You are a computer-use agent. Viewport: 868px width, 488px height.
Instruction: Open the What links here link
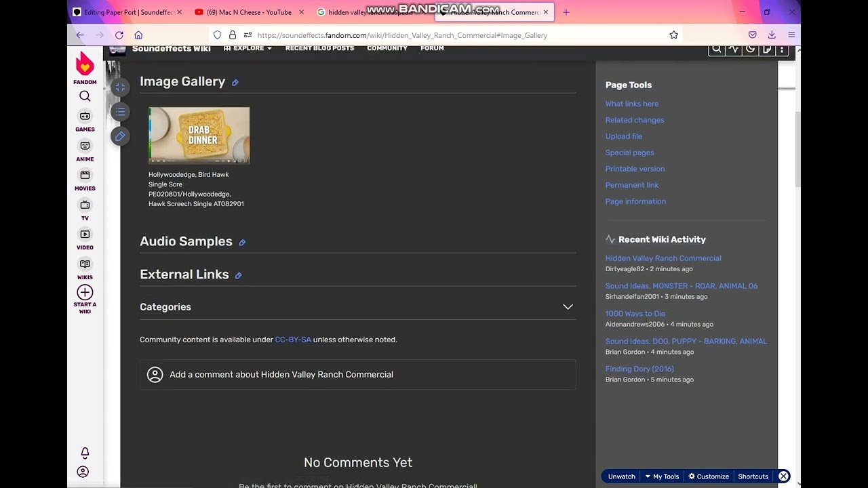point(632,104)
